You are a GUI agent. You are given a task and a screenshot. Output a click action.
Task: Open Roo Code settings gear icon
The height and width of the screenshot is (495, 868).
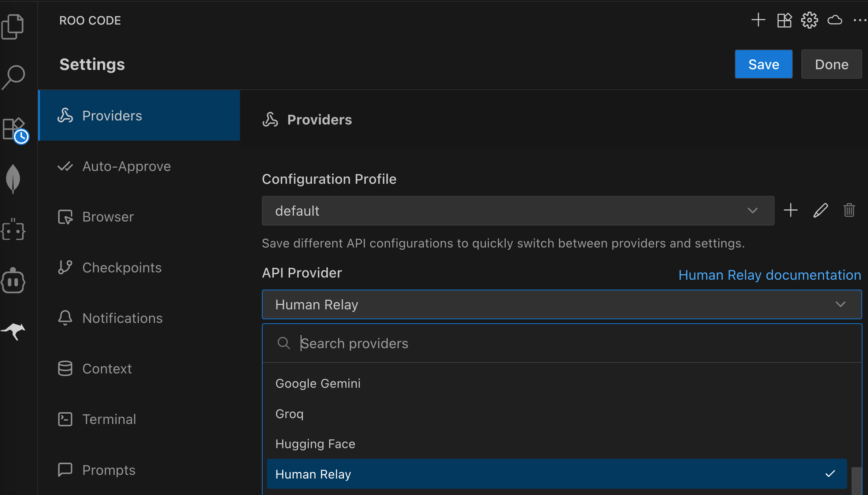pos(809,20)
